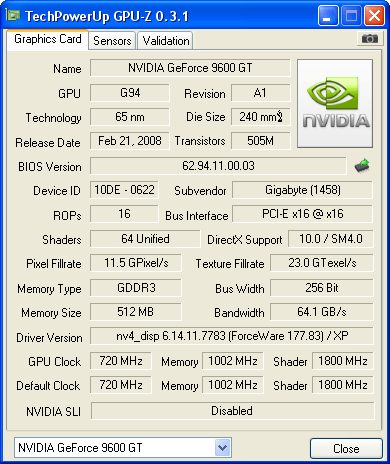Click the GPU-Z title bar icon
390x464 pixels.
coord(13,15)
